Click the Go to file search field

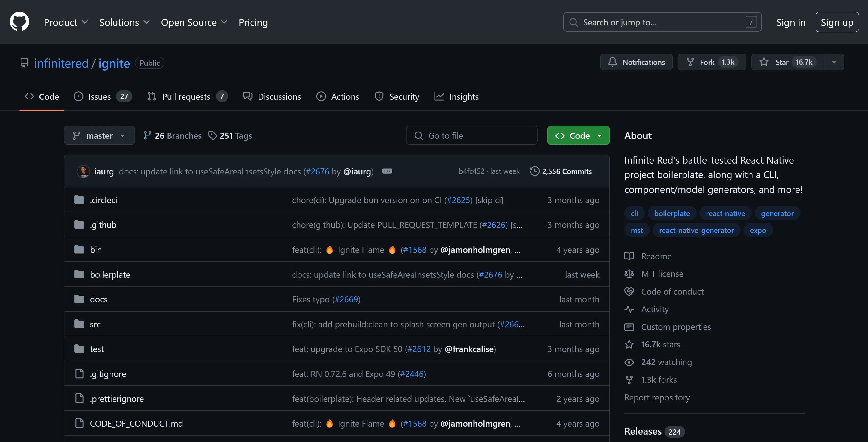pos(472,135)
